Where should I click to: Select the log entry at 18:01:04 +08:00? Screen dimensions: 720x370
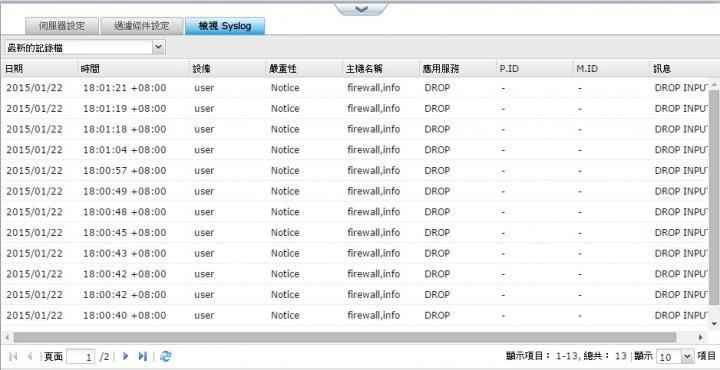tap(354, 150)
